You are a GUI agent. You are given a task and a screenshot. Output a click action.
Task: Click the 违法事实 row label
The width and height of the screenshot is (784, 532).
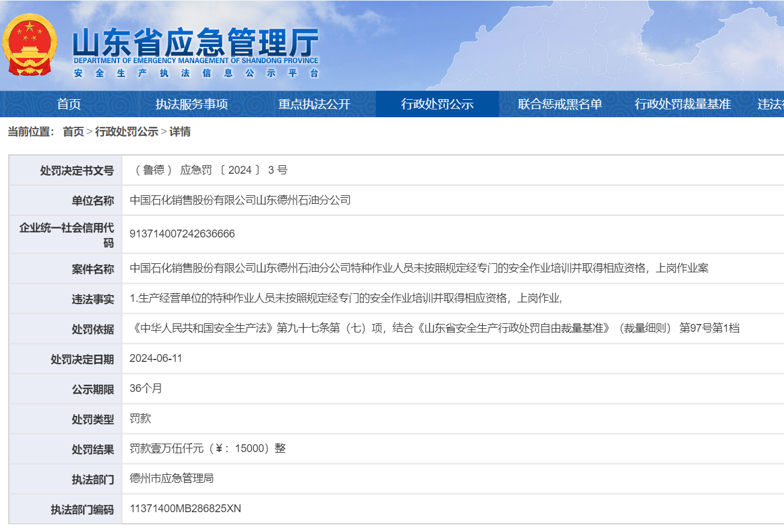(93, 299)
